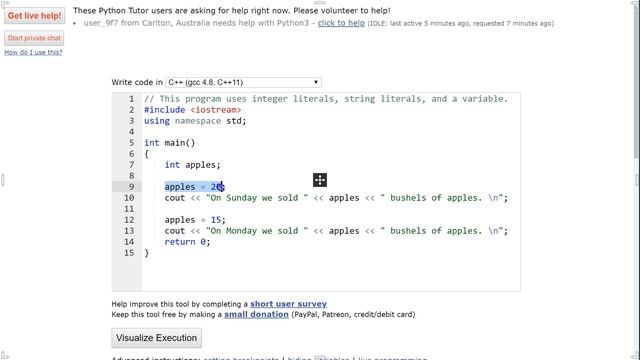
Task: Click line number 12 in the gutter
Action: click(129, 220)
